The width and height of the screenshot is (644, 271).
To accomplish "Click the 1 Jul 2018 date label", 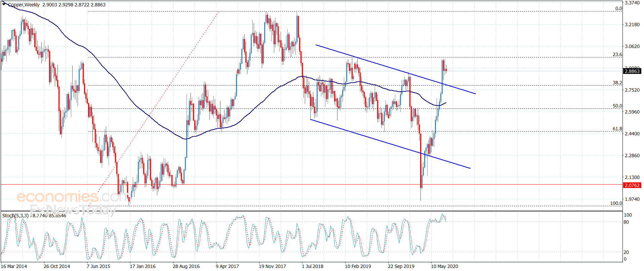I will 313,266.
